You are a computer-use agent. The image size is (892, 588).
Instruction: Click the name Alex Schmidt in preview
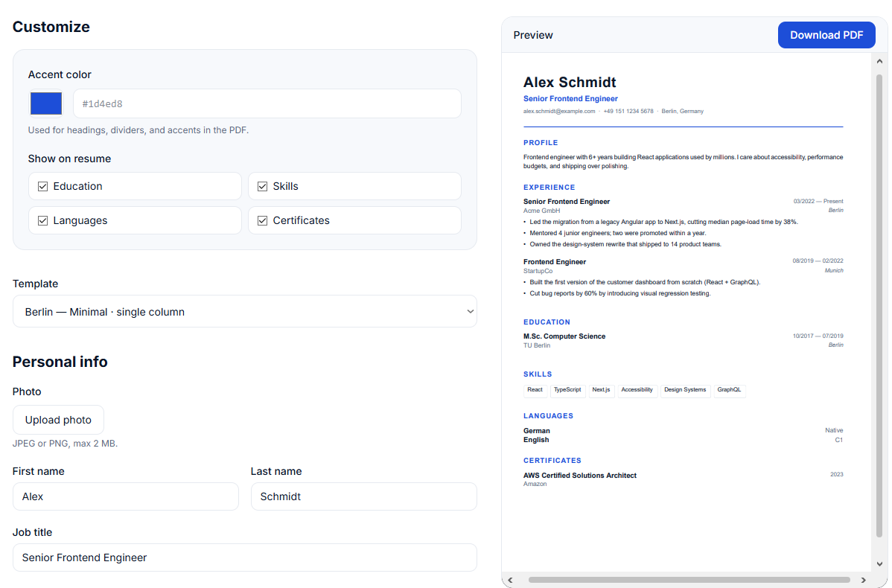pos(570,83)
